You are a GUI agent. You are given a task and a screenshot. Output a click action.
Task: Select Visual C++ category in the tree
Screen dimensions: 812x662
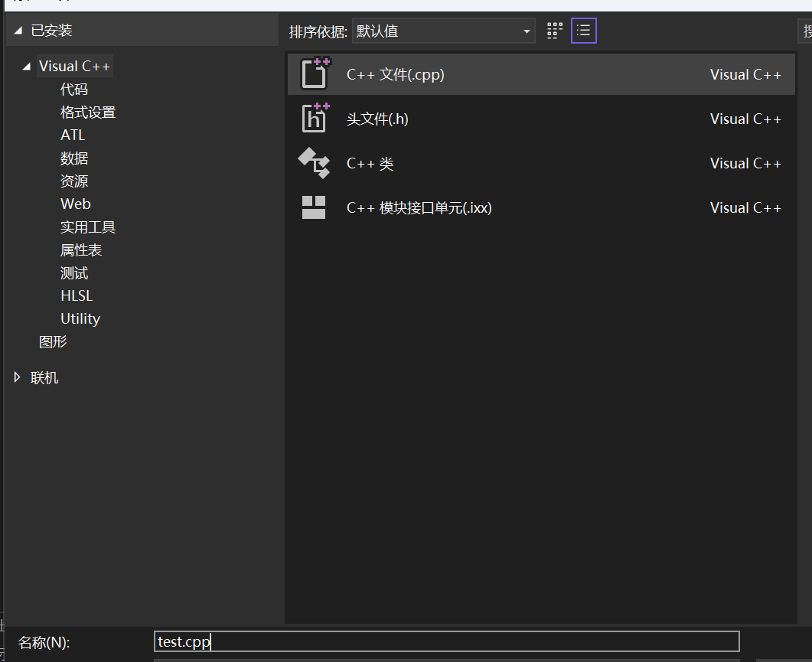pos(74,67)
